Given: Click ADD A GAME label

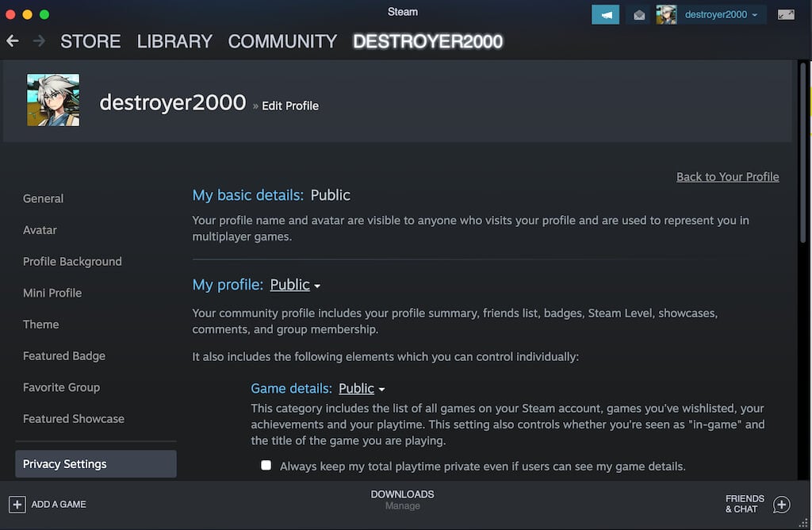Looking at the screenshot, I should tap(59, 504).
